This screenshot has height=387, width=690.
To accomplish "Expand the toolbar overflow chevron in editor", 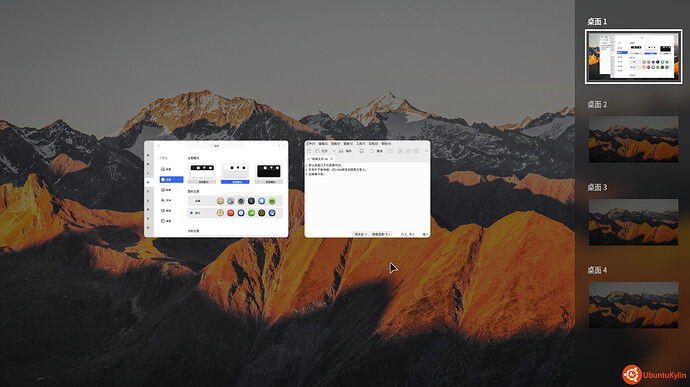I will point(426,151).
